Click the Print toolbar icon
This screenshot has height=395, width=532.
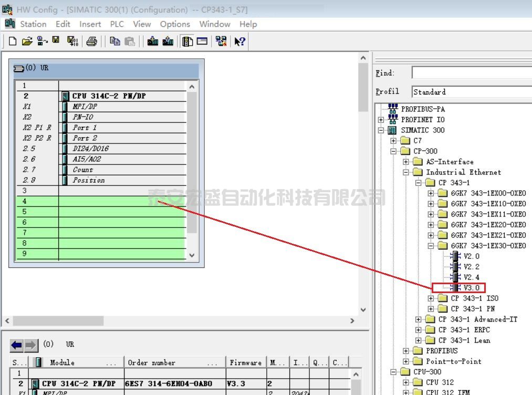coord(91,41)
